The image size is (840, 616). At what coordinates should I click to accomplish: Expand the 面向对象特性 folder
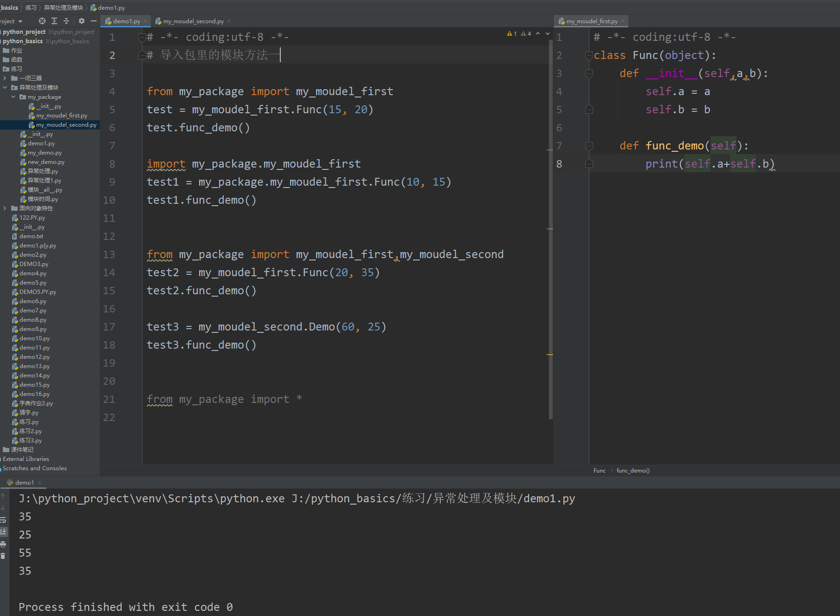5,208
